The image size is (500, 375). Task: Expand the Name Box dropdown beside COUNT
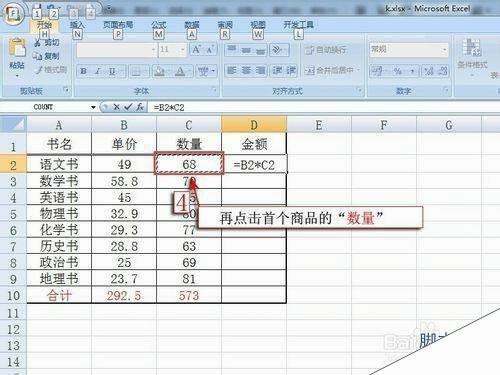point(93,107)
